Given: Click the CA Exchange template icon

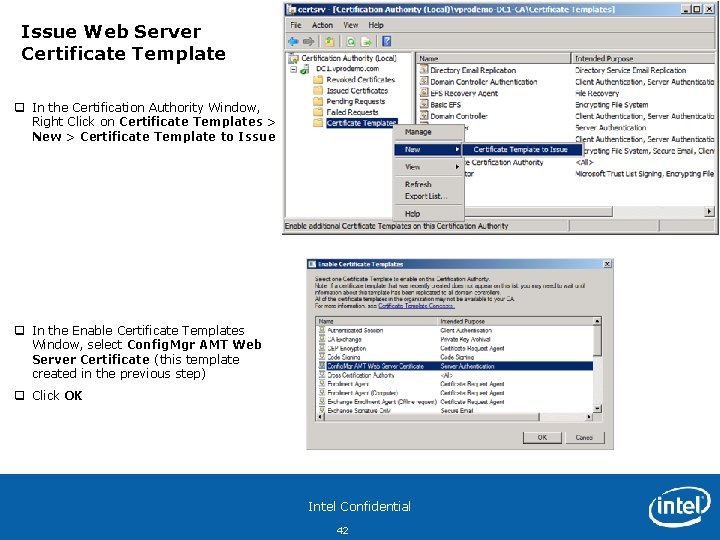Looking at the screenshot, I should pyautogui.click(x=322, y=339).
